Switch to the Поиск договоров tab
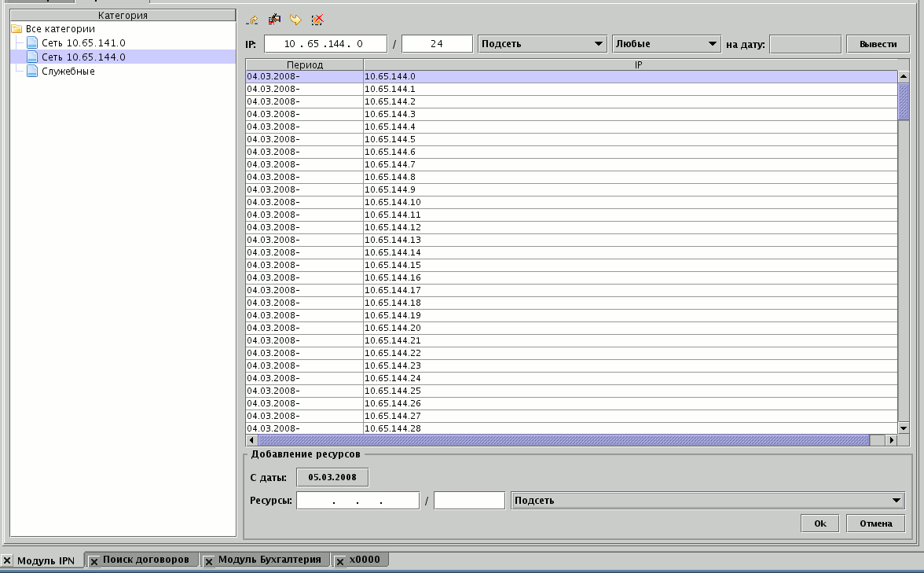 (x=146, y=560)
